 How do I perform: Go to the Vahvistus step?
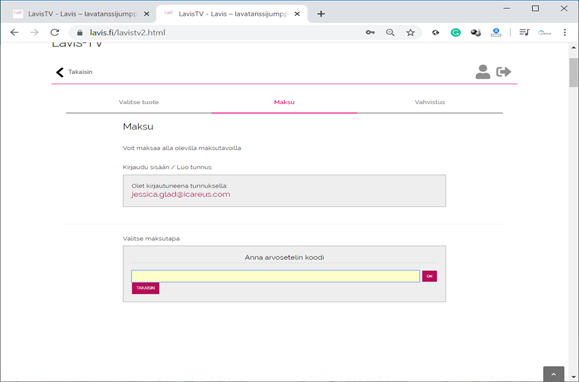click(430, 102)
